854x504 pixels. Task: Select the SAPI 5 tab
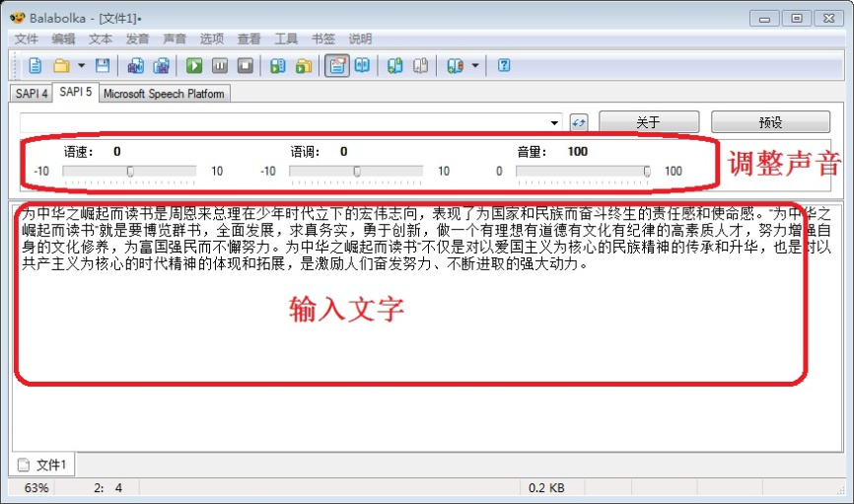pyautogui.click(x=75, y=92)
